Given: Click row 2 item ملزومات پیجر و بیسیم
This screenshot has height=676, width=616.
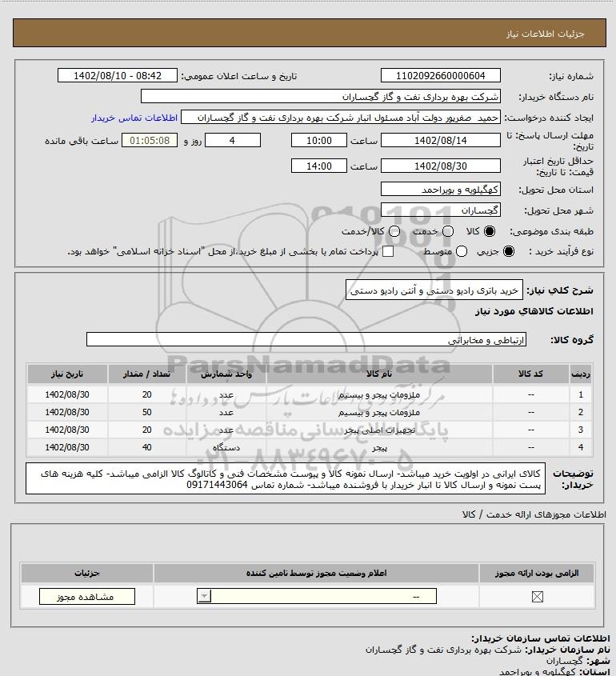Looking at the screenshot, I should tap(379, 412).
